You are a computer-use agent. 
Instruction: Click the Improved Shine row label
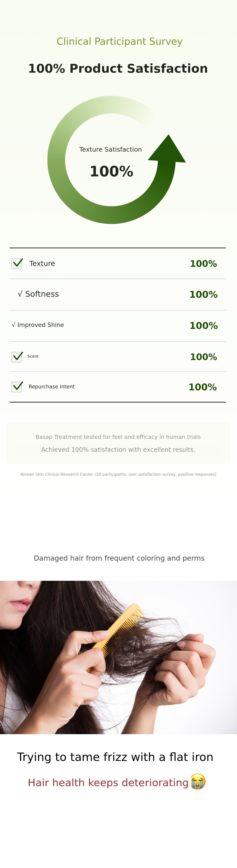click(x=38, y=325)
